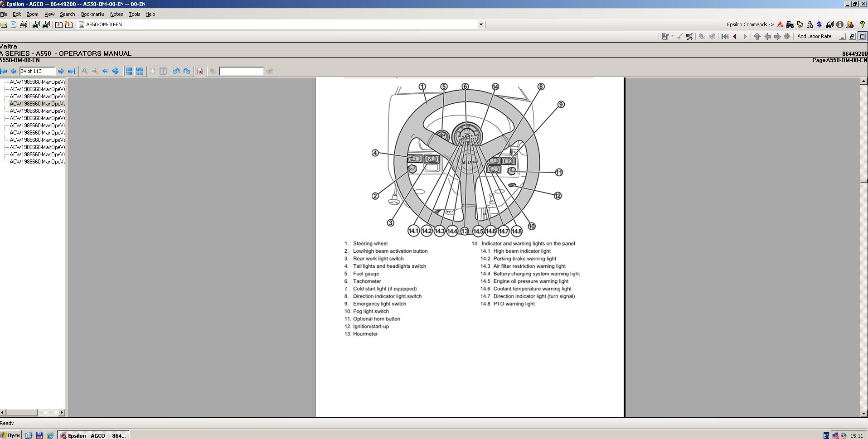The image size is (868, 439).
Task: Toggle single page continuous view
Action: click(129, 71)
